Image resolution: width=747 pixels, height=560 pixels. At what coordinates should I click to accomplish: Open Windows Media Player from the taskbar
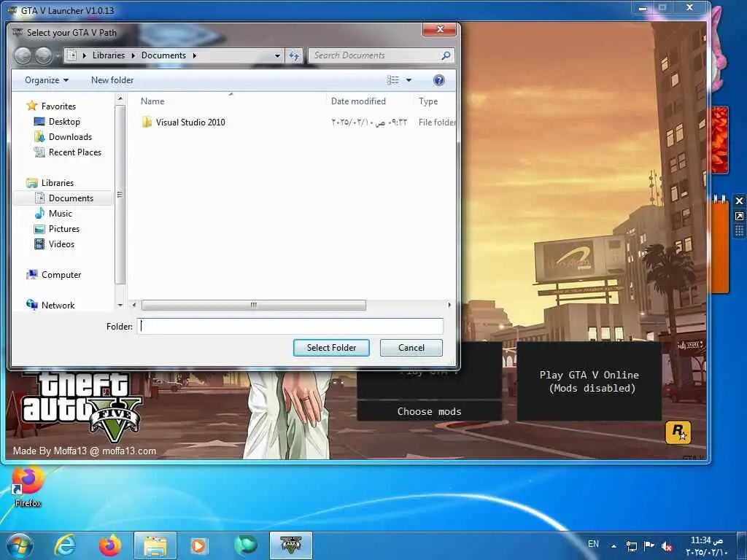click(198, 545)
